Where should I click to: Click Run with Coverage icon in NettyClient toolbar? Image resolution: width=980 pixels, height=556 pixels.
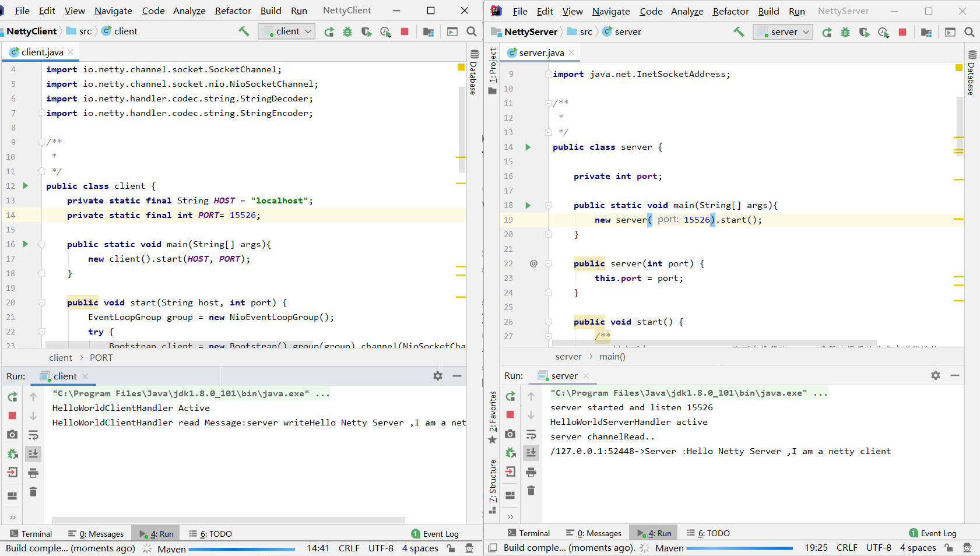(x=366, y=31)
